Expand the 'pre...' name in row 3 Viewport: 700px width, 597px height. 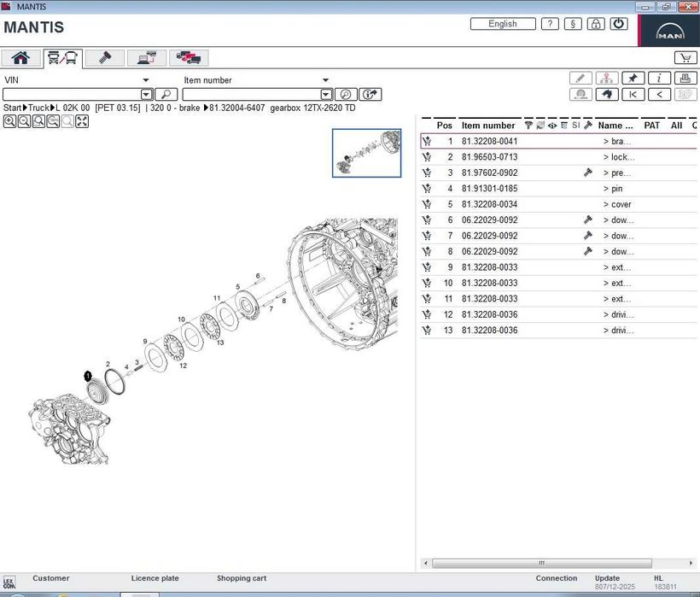617,173
